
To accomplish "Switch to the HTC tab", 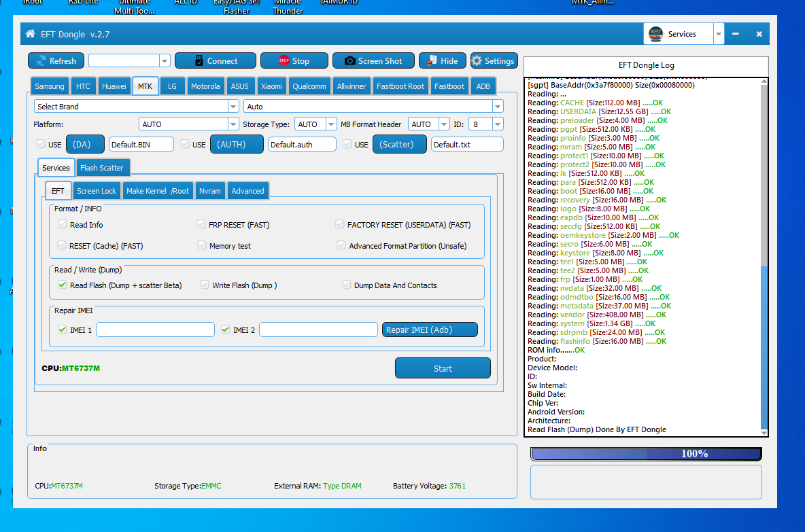I will coord(83,86).
